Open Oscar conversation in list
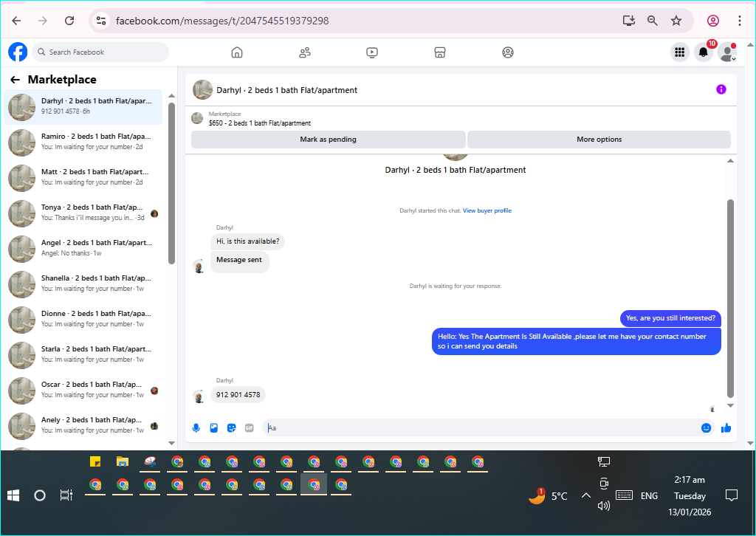Screen dimensions: 756x536 [x=83, y=390]
